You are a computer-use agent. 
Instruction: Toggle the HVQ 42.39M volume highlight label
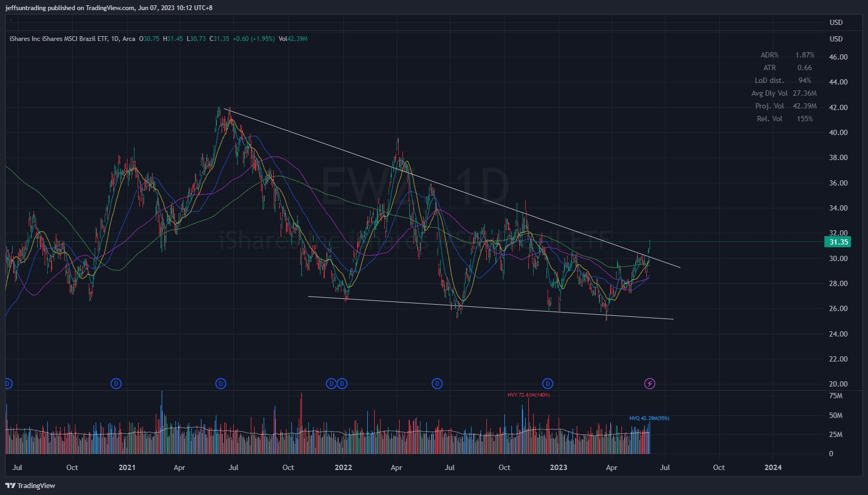click(649, 418)
